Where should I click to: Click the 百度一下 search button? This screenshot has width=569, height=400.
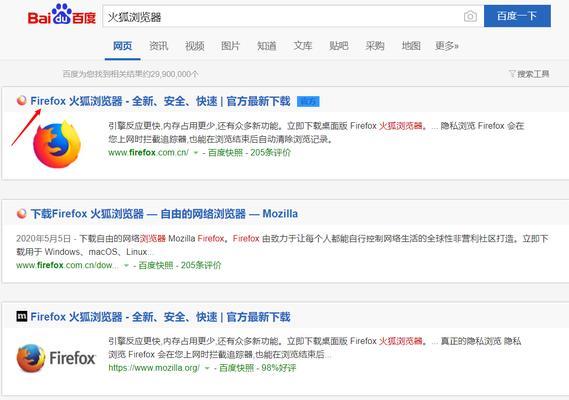(517, 16)
